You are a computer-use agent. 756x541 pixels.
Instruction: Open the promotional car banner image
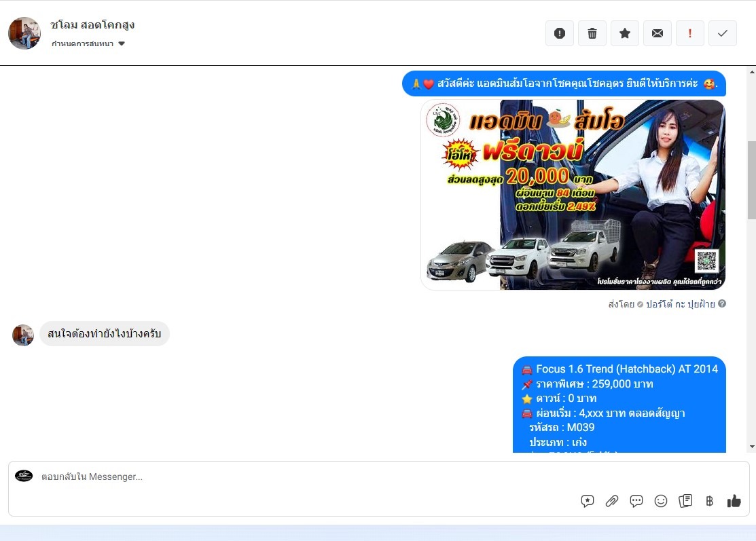pyautogui.click(x=573, y=195)
